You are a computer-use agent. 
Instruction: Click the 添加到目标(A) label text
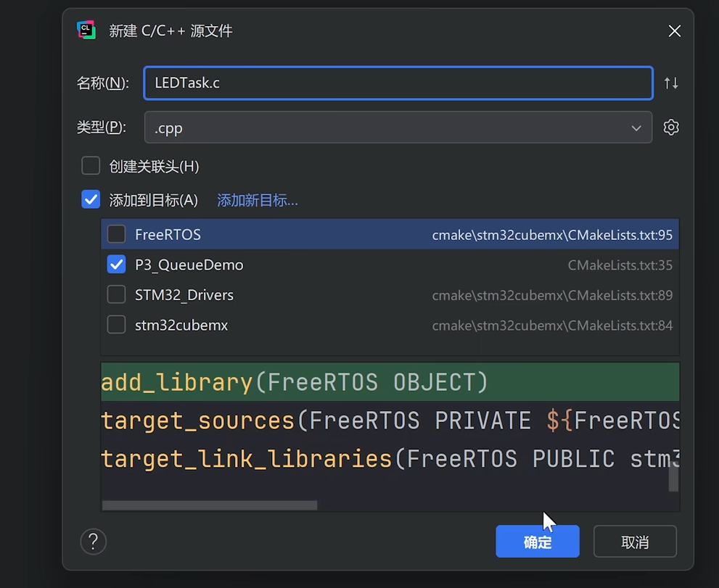point(154,200)
